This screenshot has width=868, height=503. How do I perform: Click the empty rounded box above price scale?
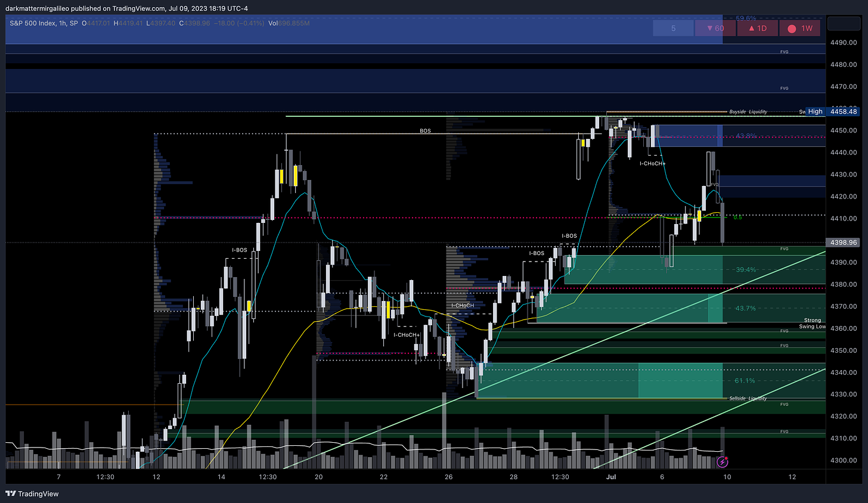(x=844, y=24)
